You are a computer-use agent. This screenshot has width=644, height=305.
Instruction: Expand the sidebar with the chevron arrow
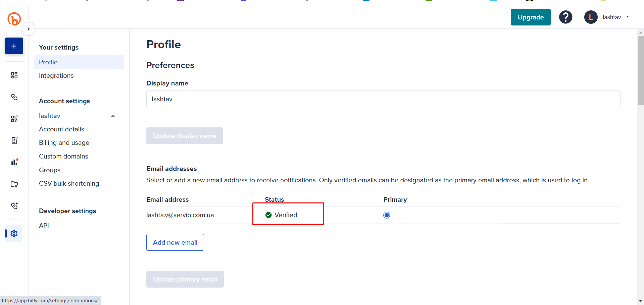pos(29,29)
